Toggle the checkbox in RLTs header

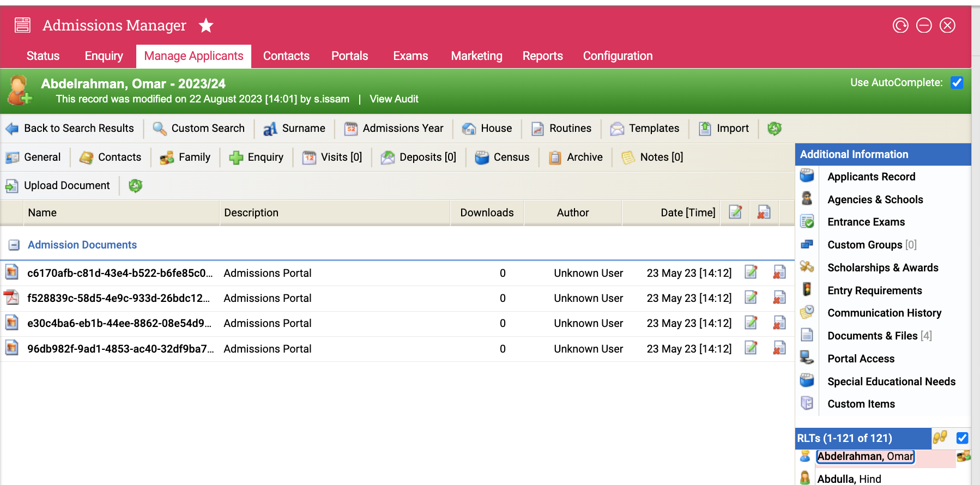pyautogui.click(x=962, y=438)
